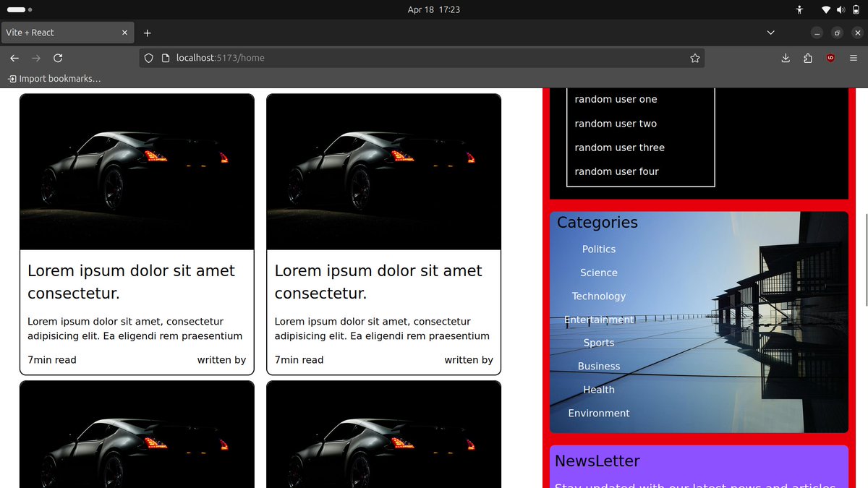The image size is (868, 488).
Task: Click the NewsLetter heading
Action: pos(597,461)
